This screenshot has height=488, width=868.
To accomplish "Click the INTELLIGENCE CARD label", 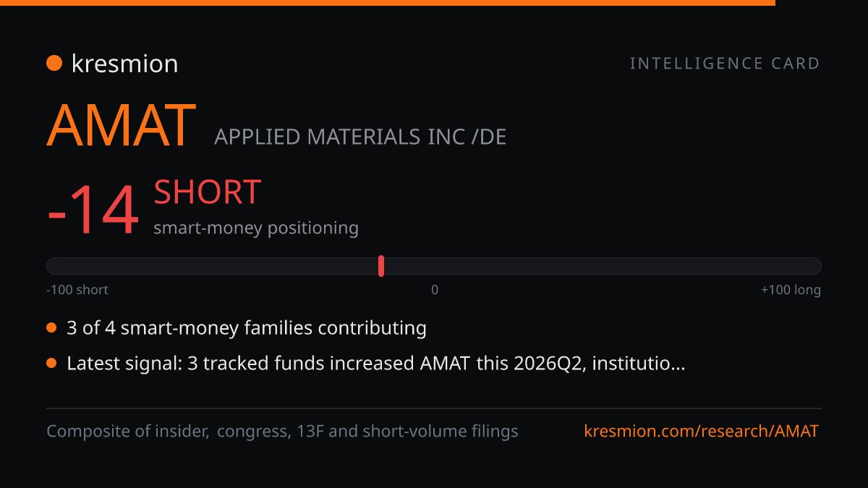I will tap(725, 64).
